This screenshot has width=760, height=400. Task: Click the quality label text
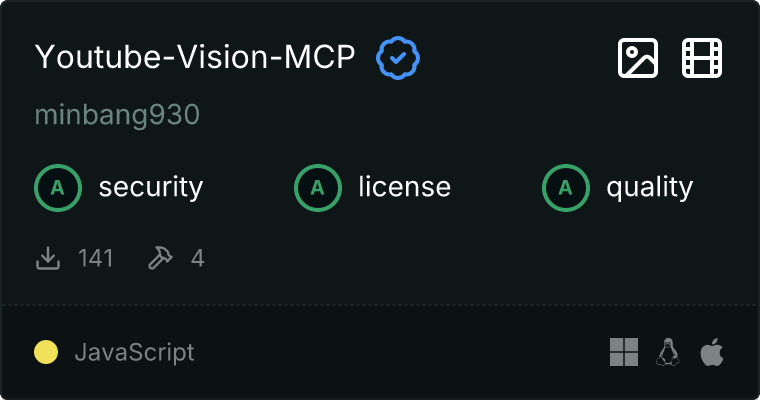pos(650,187)
